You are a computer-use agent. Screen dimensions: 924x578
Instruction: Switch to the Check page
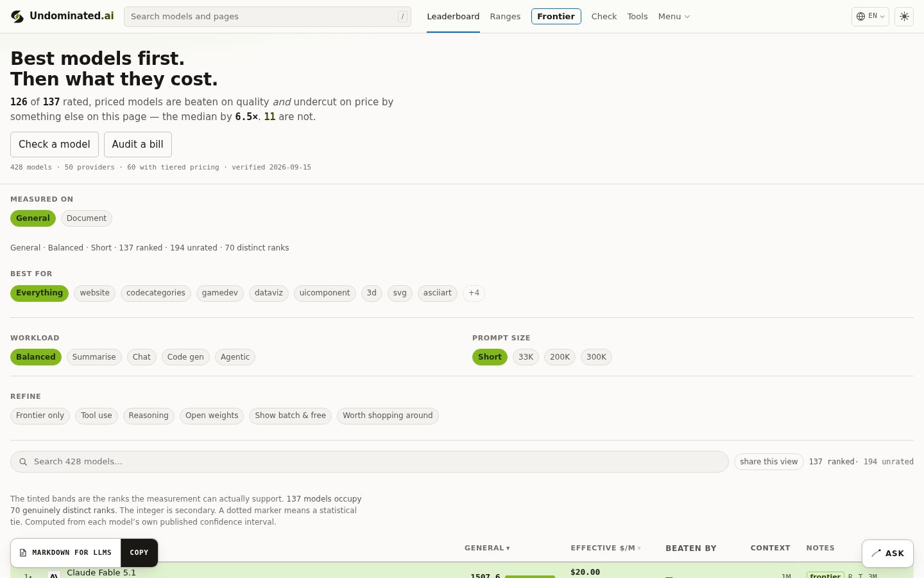(604, 17)
